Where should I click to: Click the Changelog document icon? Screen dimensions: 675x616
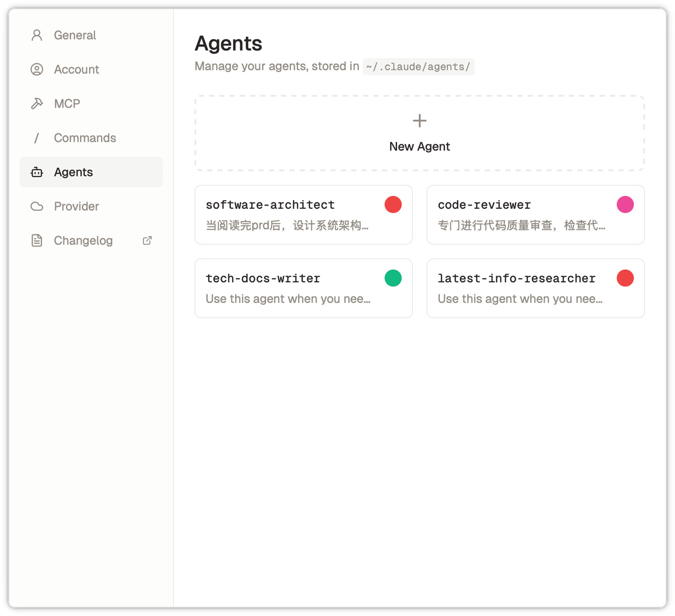tap(37, 241)
